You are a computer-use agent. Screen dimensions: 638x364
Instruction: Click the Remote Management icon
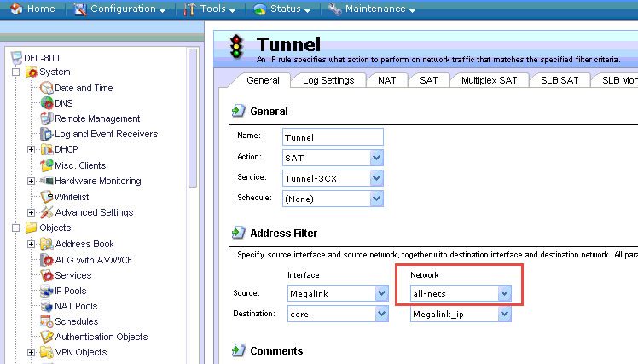47,118
